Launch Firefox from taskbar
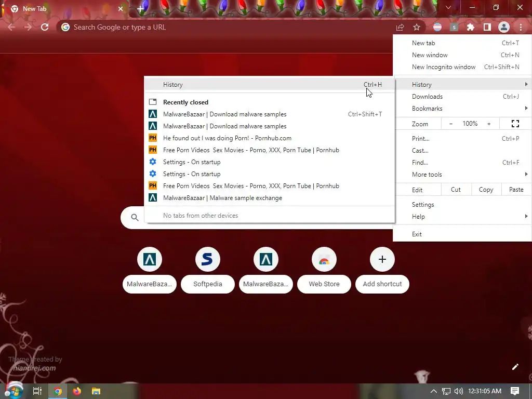532x399 pixels. click(x=77, y=391)
